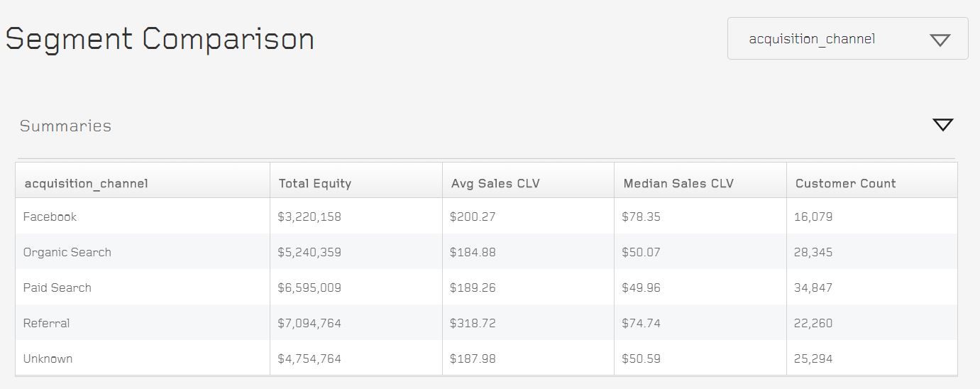Select the Organic Search row label
This screenshot has width=980, height=389.
pyautogui.click(x=67, y=252)
